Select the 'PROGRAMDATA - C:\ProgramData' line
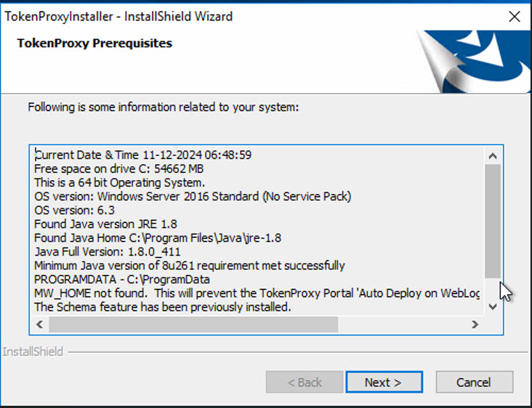 122,280
